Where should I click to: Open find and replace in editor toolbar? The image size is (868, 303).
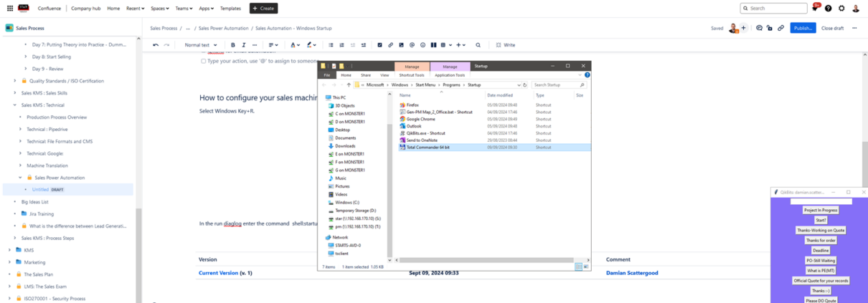[478, 45]
